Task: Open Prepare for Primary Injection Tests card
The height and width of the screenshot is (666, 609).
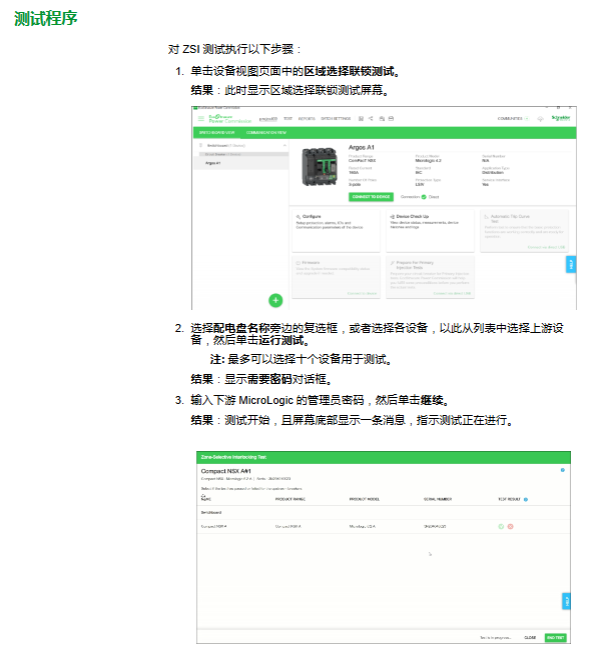Action: pos(430,277)
